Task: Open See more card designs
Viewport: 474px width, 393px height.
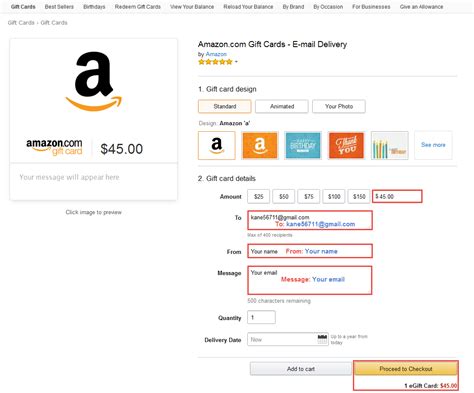Action: tap(433, 145)
